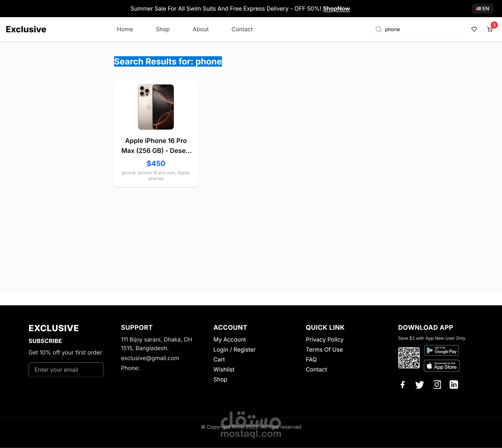
Task: Click the Enter your email field
Action: click(x=66, y=370)
